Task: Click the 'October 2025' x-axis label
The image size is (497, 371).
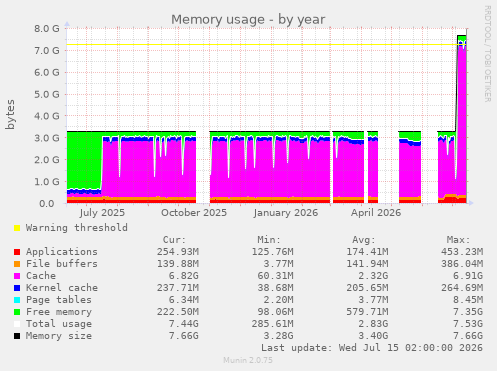Action: coord(194,213)
